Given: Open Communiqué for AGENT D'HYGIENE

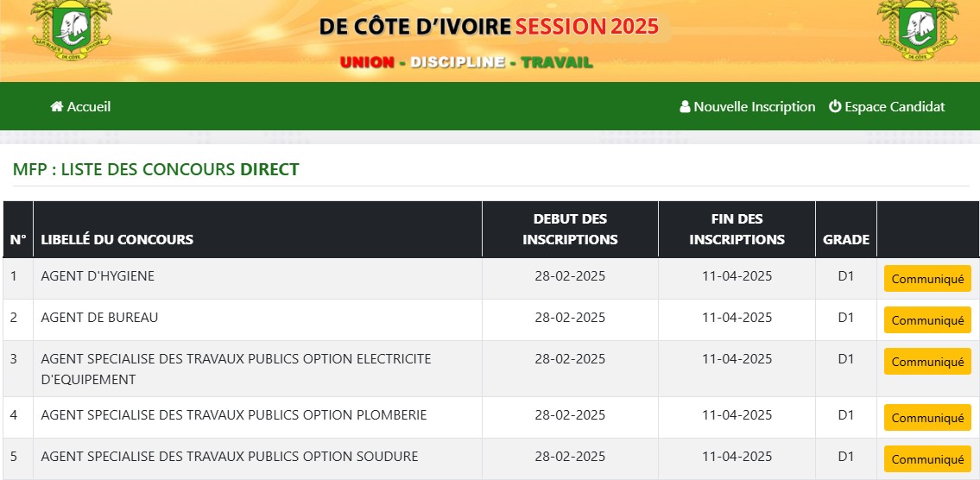Looking at the screenshot, I should (927, 279).
